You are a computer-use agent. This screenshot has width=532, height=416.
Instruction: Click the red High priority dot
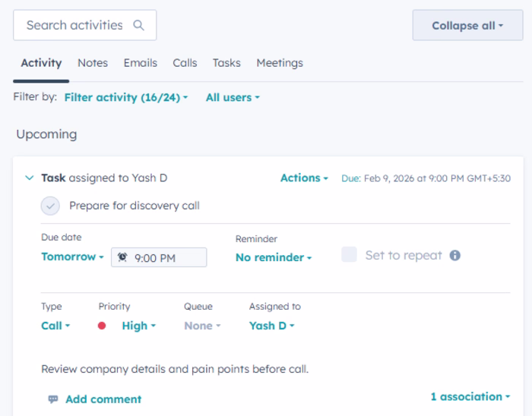(x=102, y=326)
